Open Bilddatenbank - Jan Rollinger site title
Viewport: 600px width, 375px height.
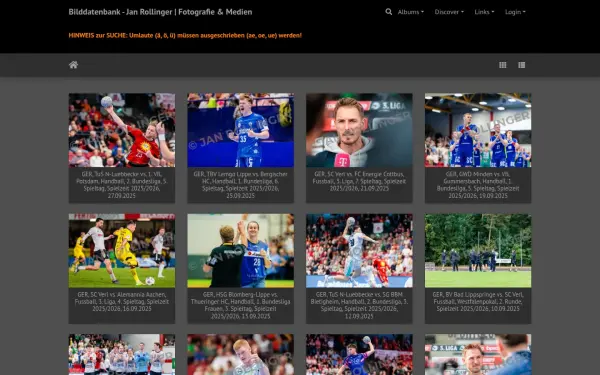click(x=160, y=12)
